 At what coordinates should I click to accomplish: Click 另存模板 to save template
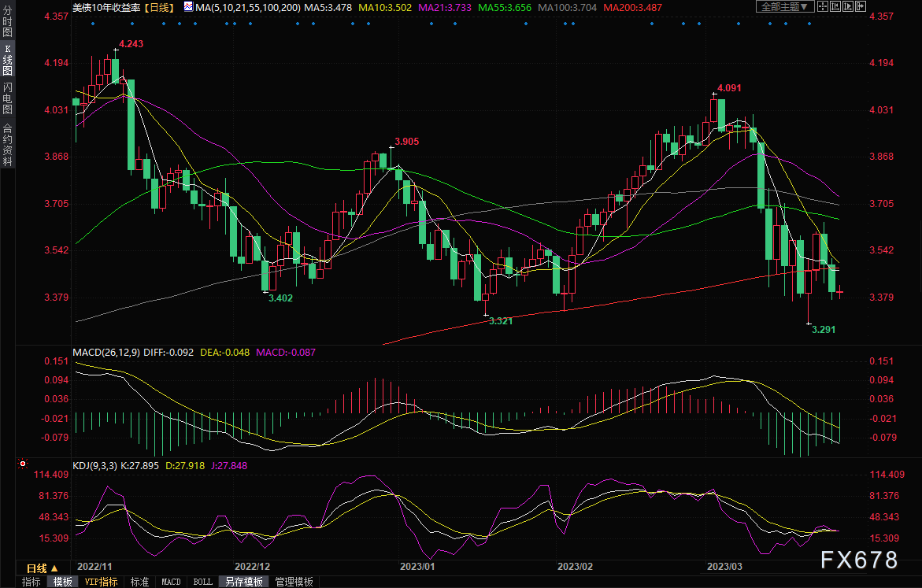coord(244,582)
